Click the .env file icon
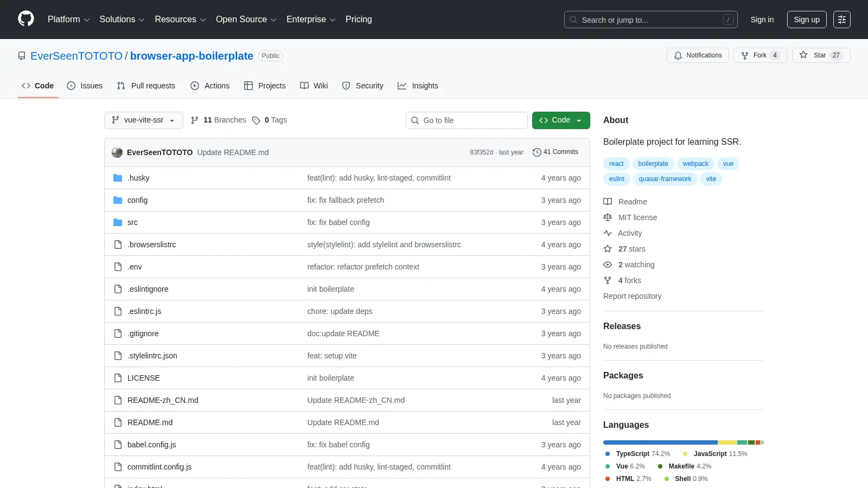Screen dimensions: 868x488 (118, 267)
